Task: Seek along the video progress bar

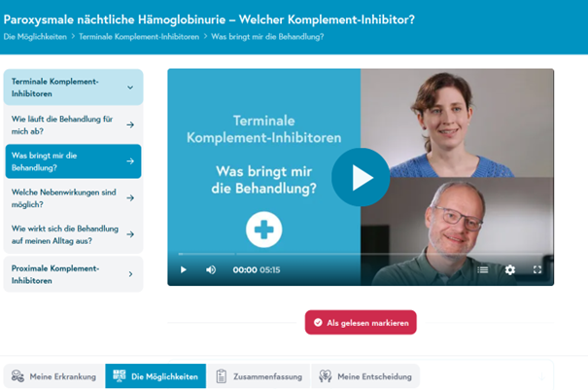Action: (361, 254)
